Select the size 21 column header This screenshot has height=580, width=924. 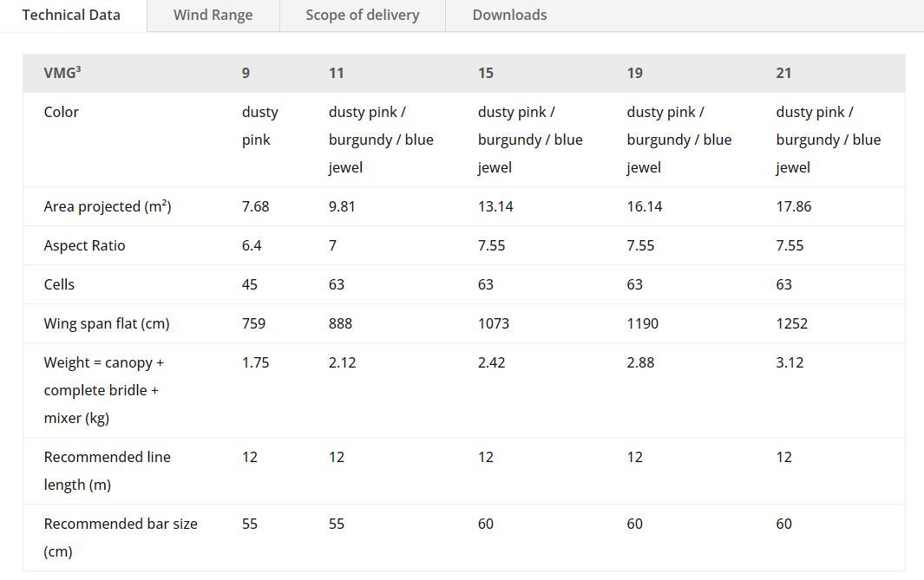tap(783, 73)
